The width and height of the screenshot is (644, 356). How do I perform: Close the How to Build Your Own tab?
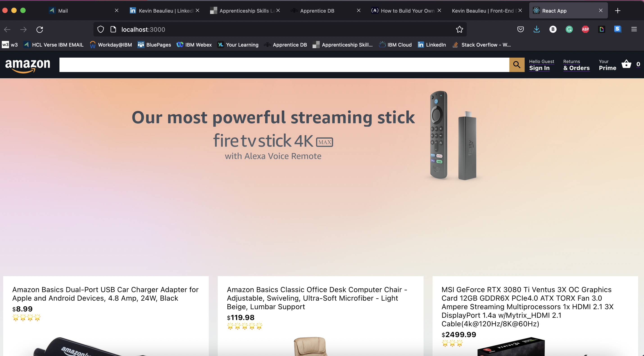click(x=439, y=11)
